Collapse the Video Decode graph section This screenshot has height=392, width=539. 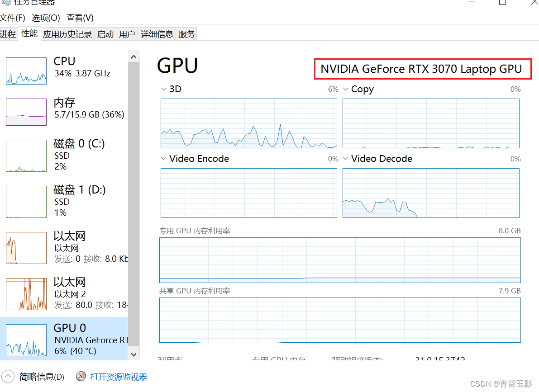(x=345, y=158)
